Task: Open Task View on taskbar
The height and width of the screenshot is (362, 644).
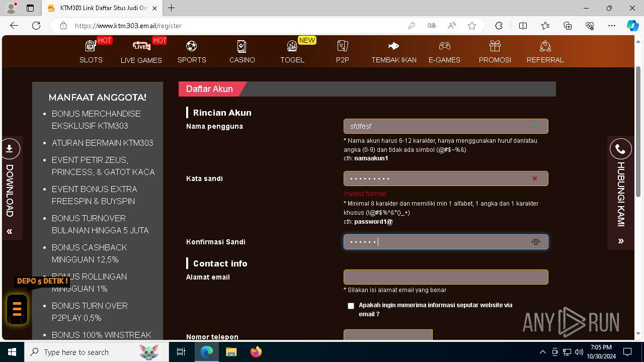Action: (x=181, y=352)
